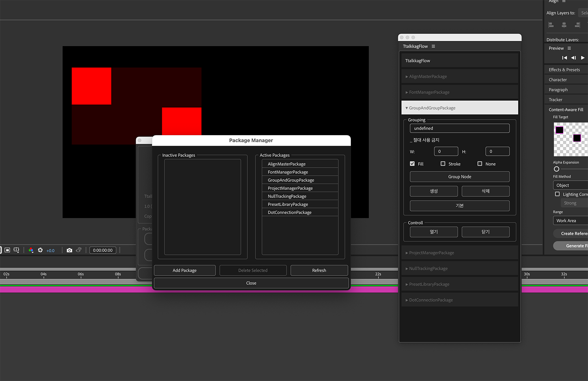Click the Take Snapshot camera icon
Screen dimensions: 588x381
tap(69, 250)
